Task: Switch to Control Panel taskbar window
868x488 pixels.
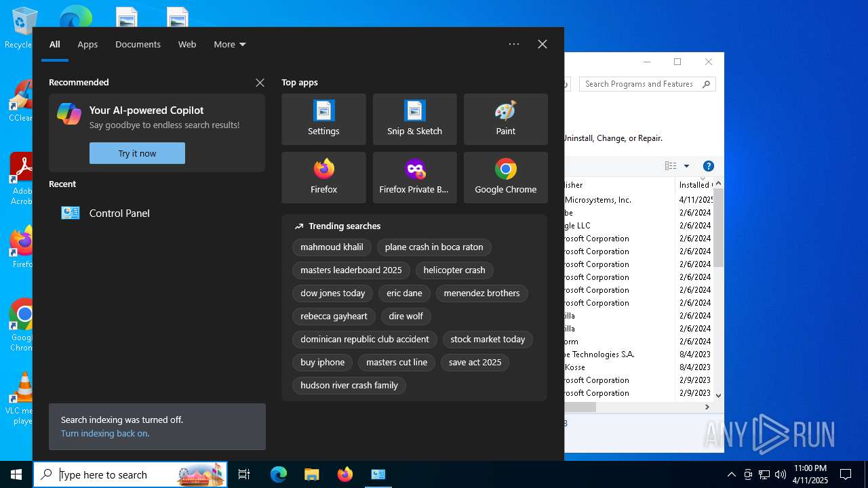Action: (378, 474)
